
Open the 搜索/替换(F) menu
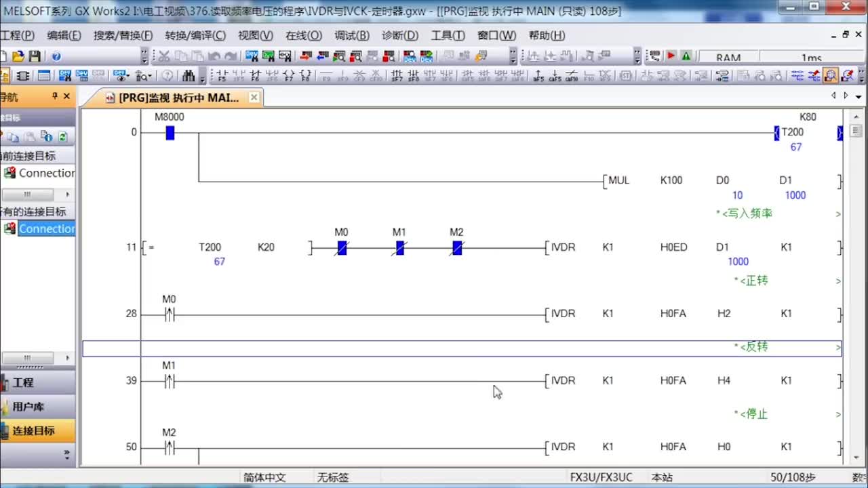click(123, 35)
